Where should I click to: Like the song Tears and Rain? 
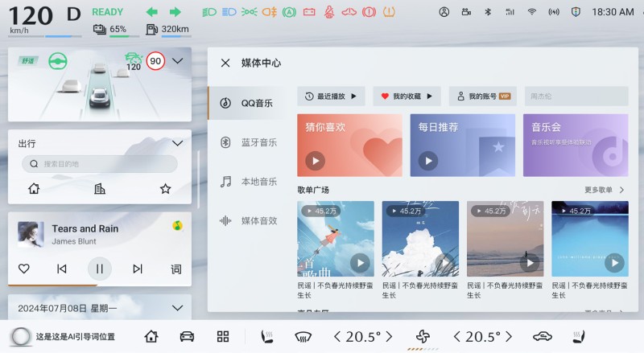[24, 269]
